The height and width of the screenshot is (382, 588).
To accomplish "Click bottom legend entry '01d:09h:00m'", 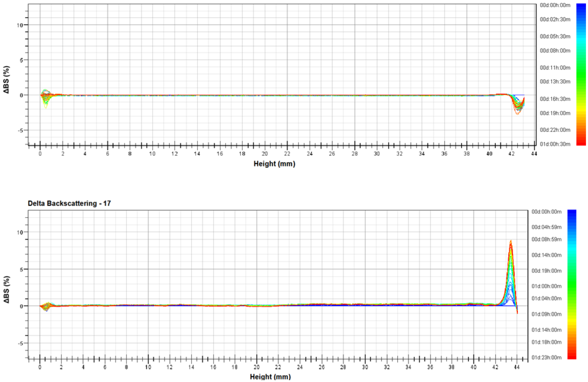I will pos(546,314).
